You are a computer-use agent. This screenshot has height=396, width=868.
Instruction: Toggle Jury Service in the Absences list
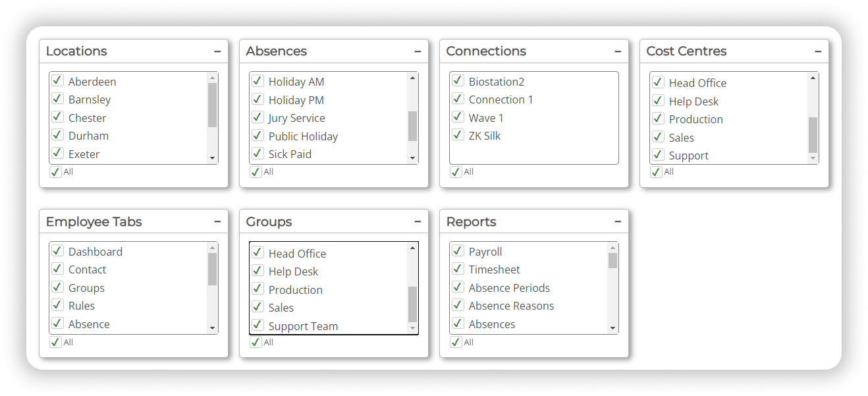258,117
